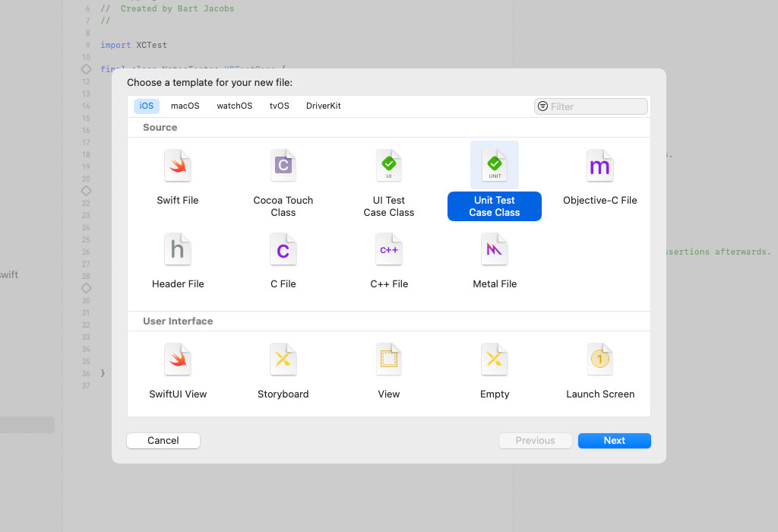Viewport: 778px width, 532px height.
Task: Click the template Filter search field
Action: click(596, 106)
